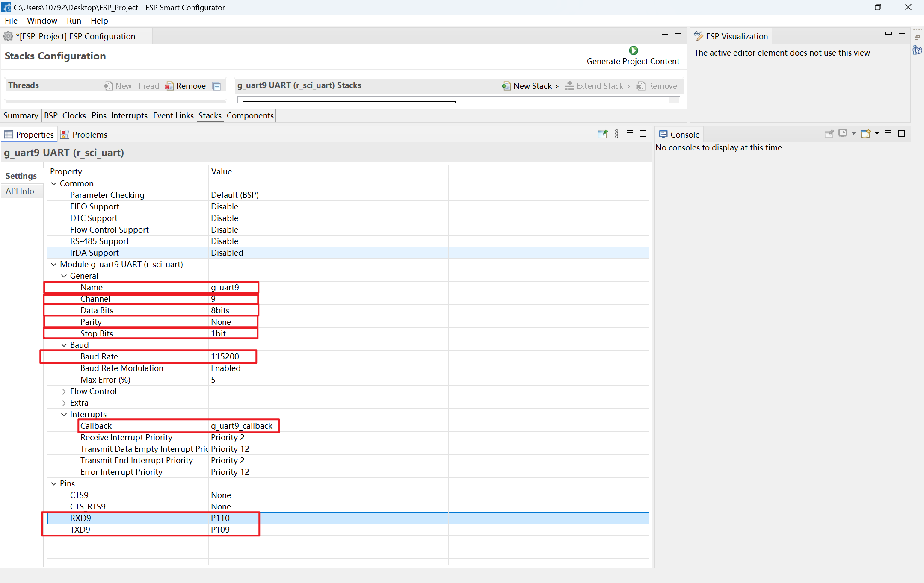Open the API Info side tab
Image resolution: width=924 pixels, height=583 pixels.
coord(20,191)
